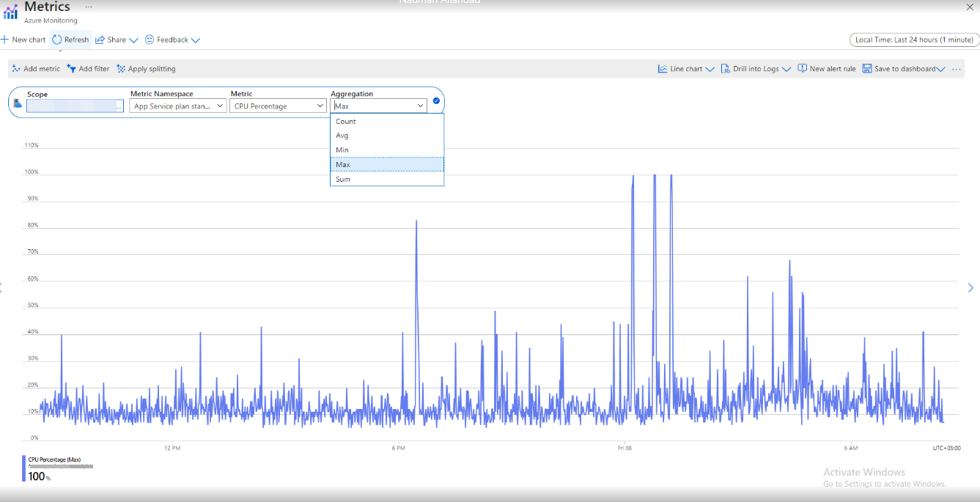Click the Save to dashboard disk icon
Screen dimensions: 980x502
coord(867,69)
